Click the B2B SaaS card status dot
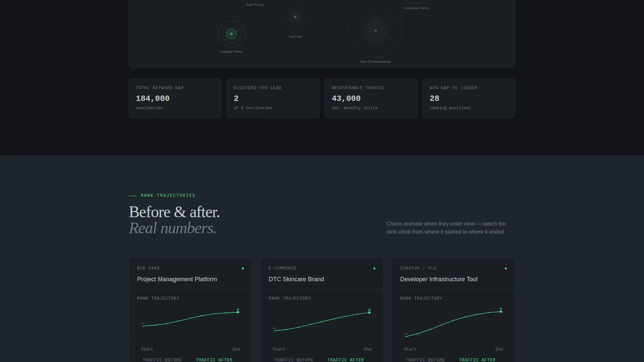This screenshot has width=644, height=362. pos(243,268)
